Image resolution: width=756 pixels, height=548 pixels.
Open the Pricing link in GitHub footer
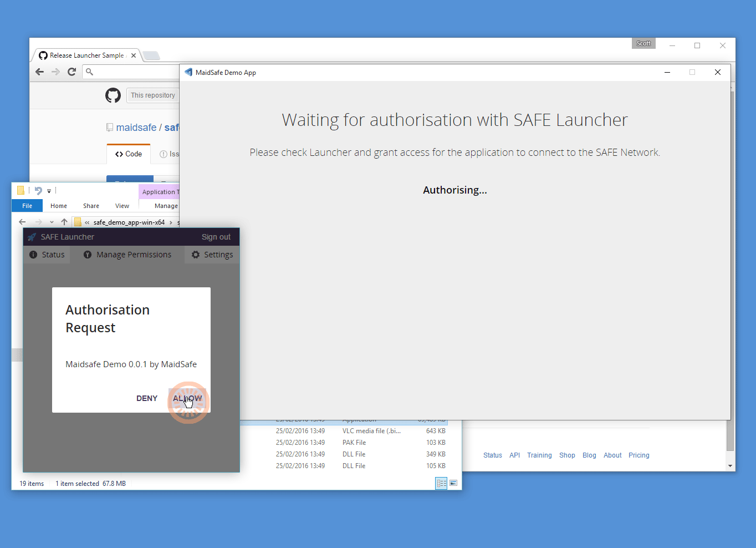pos(638,455)
